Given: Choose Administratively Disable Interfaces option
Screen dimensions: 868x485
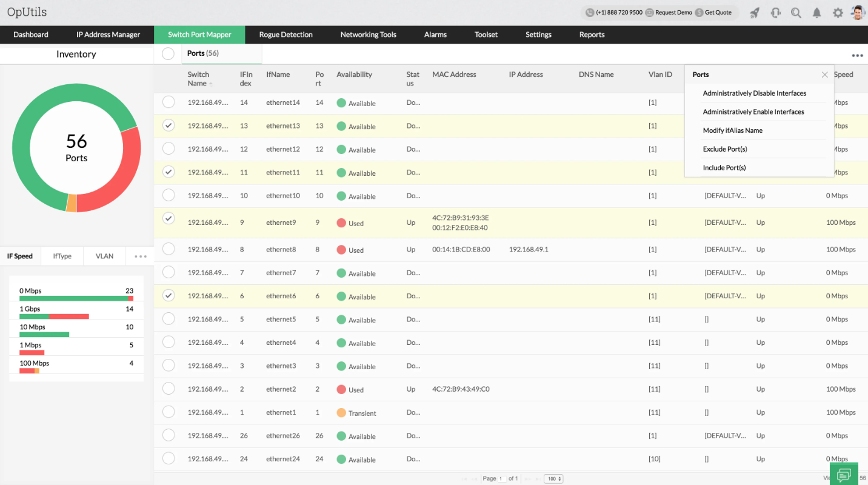Looking at the screenshot, I should pos(754,93).
